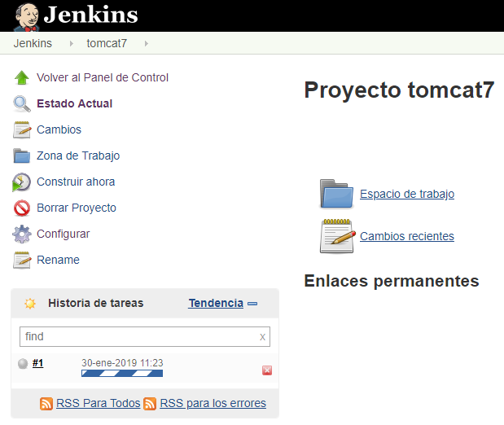
Task: Click the folder icon beside Zona de Trabajo
Action: pos(21,156)
